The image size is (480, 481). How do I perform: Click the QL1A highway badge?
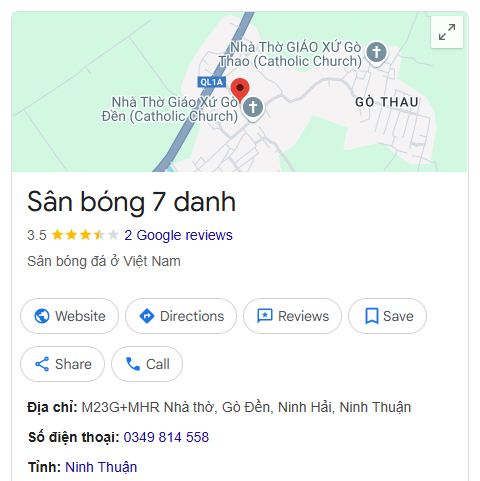(x=211, y=82)
